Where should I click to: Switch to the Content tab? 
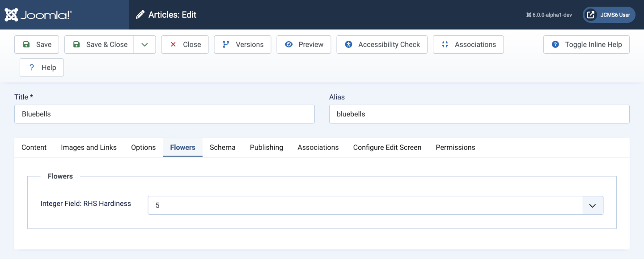point(34,147)
